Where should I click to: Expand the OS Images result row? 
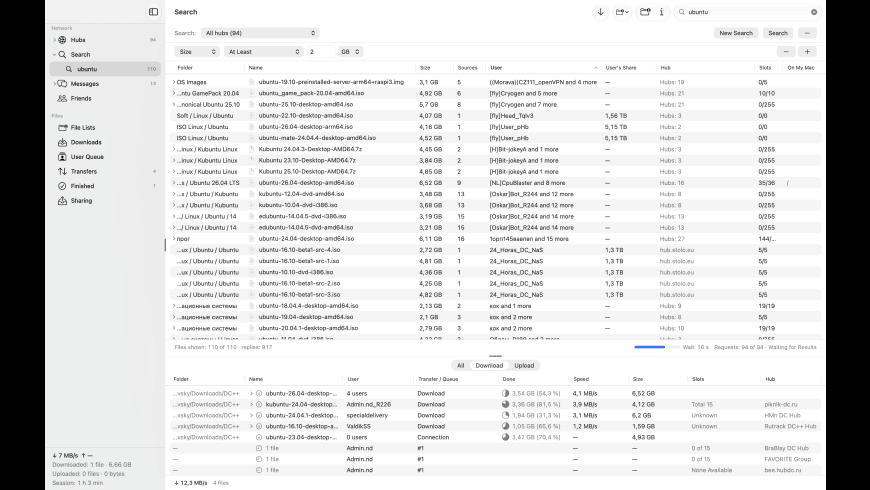(x=174, y=82)
